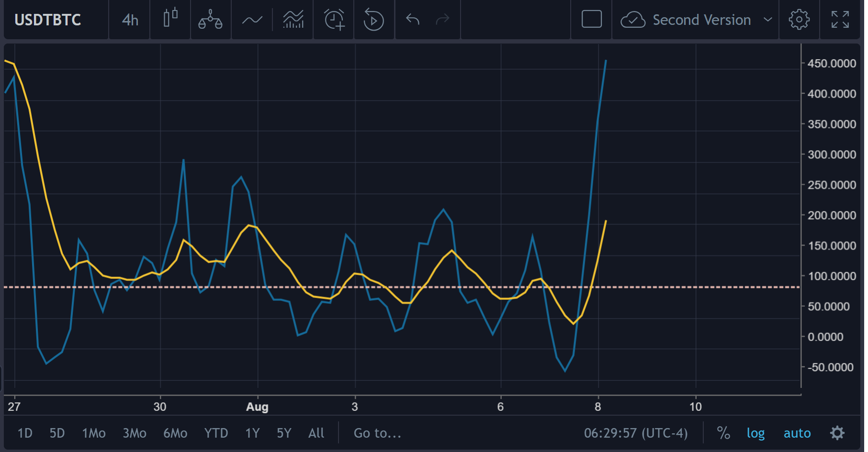The height and width of the screenshot is (452, 868).
Task: Open chart settings gear in top toolbar
Action: pos(799,20)
